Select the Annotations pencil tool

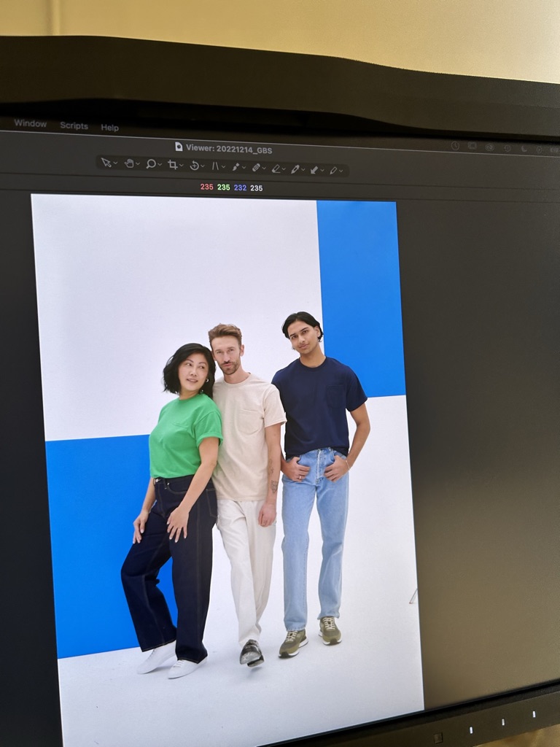point(333,170)
